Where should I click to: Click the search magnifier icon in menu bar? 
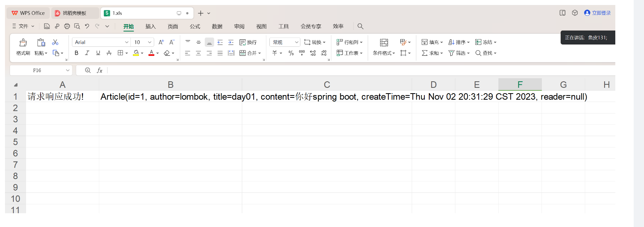coord(360,26)
